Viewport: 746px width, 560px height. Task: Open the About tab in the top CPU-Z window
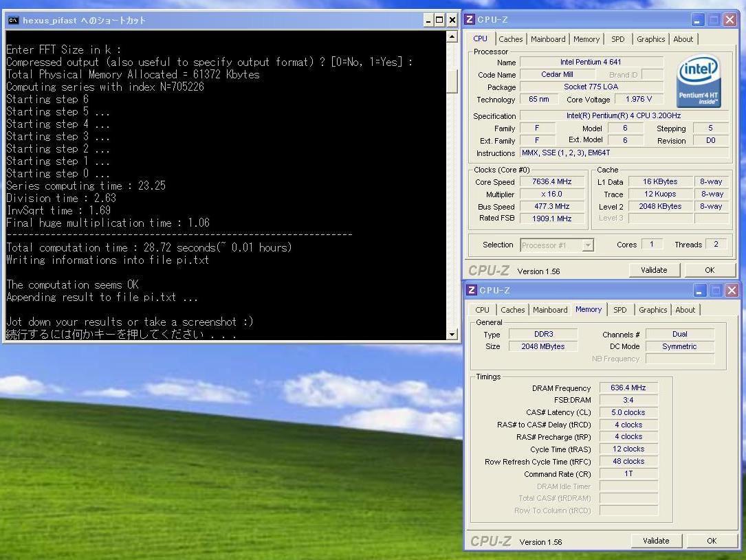(683, 39)
